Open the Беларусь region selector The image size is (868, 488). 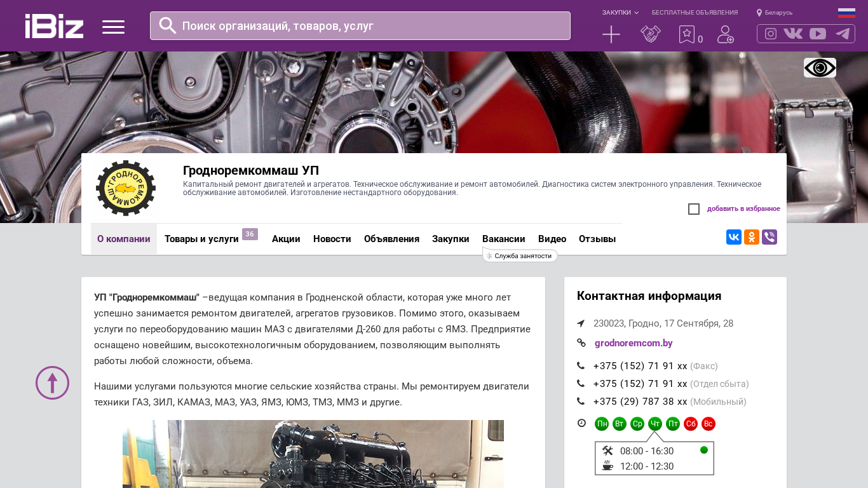click(775, 13)
